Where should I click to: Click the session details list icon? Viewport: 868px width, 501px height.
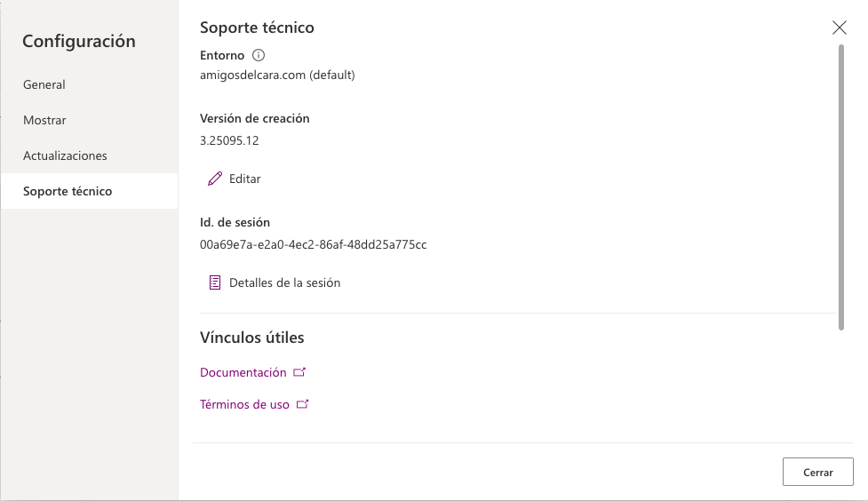214,282
